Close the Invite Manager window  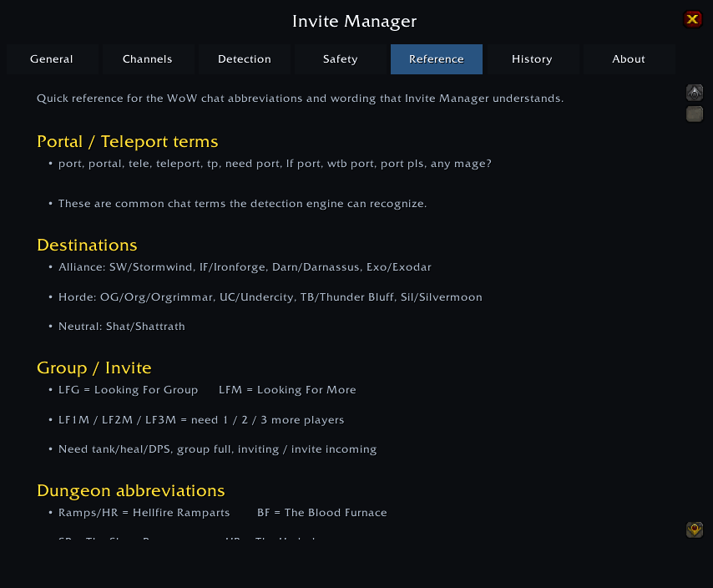[692, 19]
